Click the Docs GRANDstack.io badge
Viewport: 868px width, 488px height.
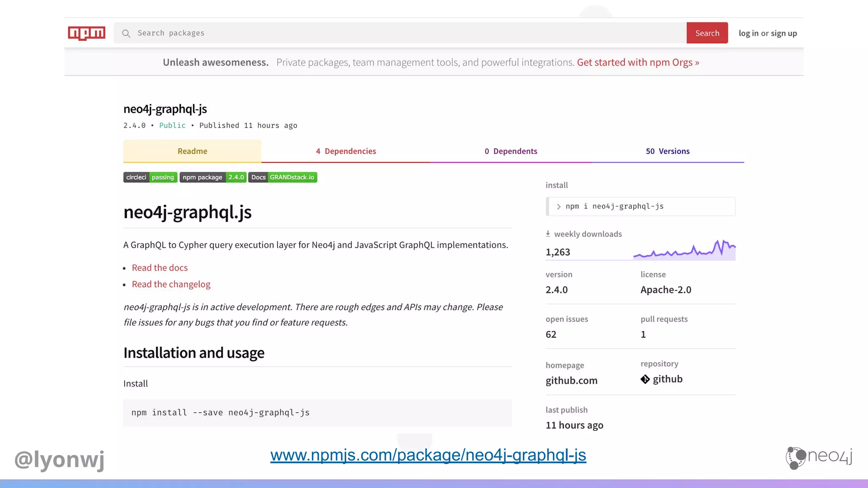pyautogui.click(x=283, y=177)
